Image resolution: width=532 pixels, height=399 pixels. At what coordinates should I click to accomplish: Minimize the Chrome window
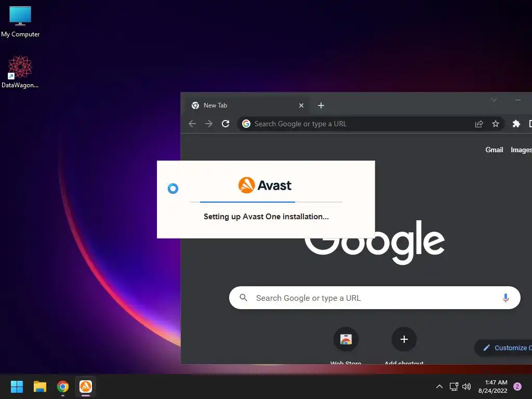coord(518,100)
